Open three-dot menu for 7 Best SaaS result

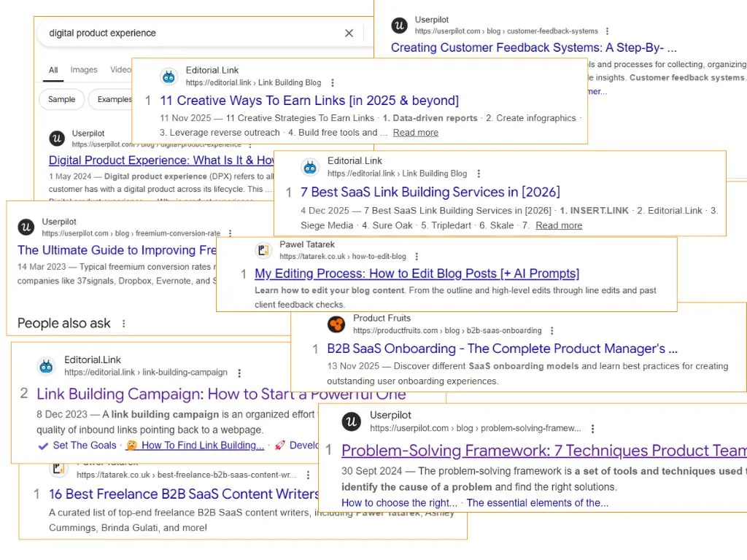[479, 174]
